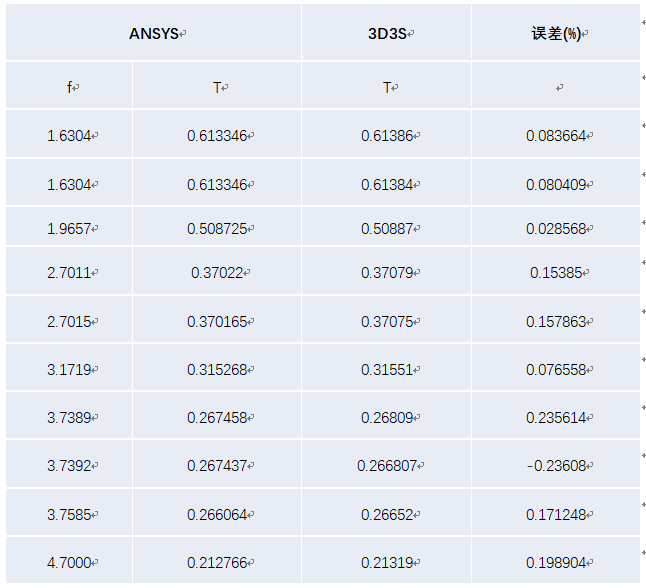Select the frequency cell 3.7585
This screenshot has height=588, width=646.
point(69,512)
